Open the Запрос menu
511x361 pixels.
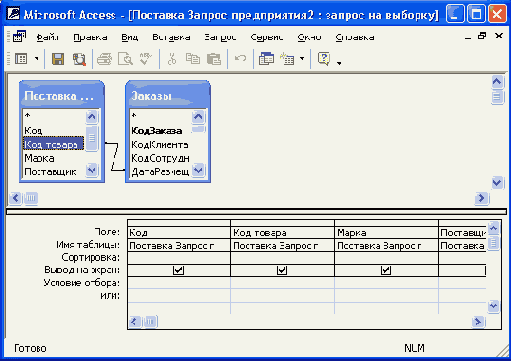pyautogui.click(x=220, y=37)
